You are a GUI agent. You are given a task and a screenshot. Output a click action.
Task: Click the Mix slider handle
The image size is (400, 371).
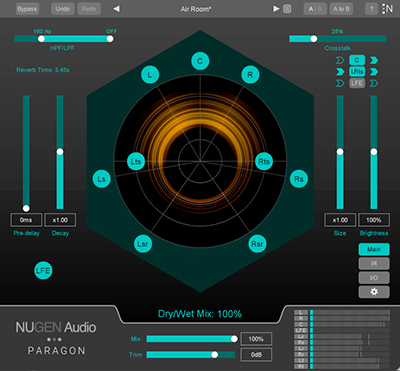coord(234,339)
